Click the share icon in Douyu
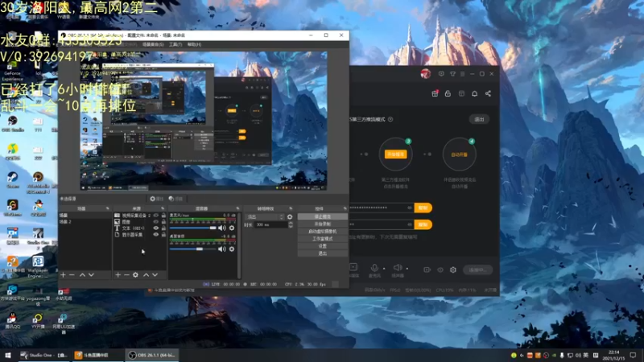Image resolution: width=644 pixels, height=362 pixels. 488,93
